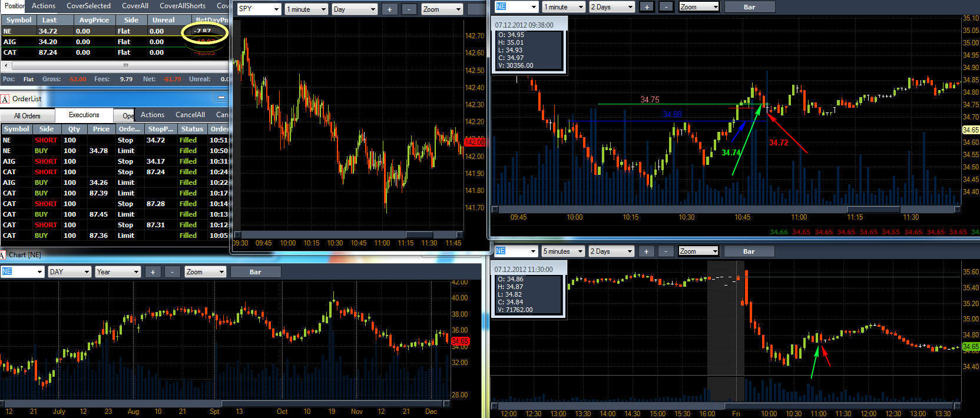Click the minus button in the NE 5 minutes chart

click(666, 251)
